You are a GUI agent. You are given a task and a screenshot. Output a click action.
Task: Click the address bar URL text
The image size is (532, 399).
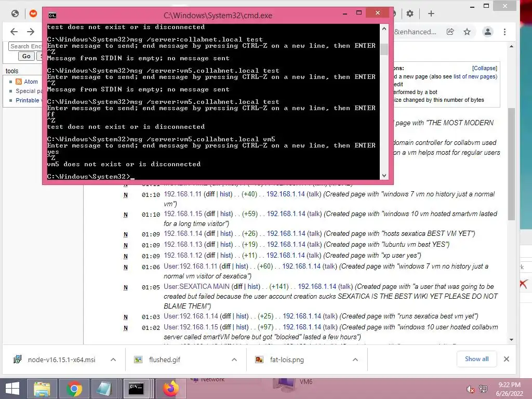pyautogui.click(x=415, y=32)
